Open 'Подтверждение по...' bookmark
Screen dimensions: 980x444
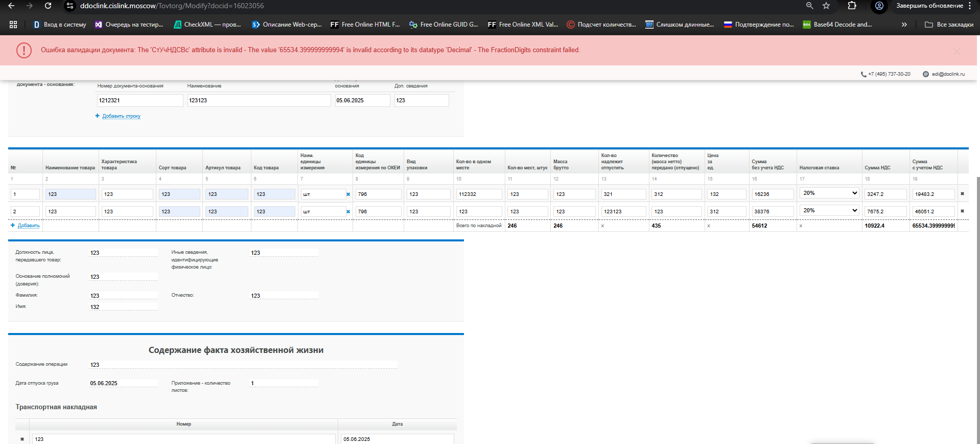click(759, 24)
